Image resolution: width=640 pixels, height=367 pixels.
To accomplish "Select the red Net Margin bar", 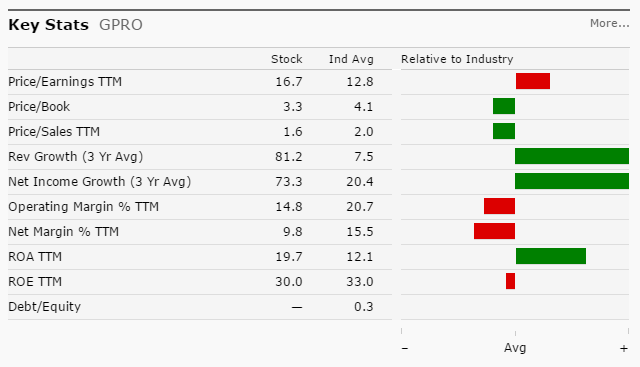I will coord(494,231).
